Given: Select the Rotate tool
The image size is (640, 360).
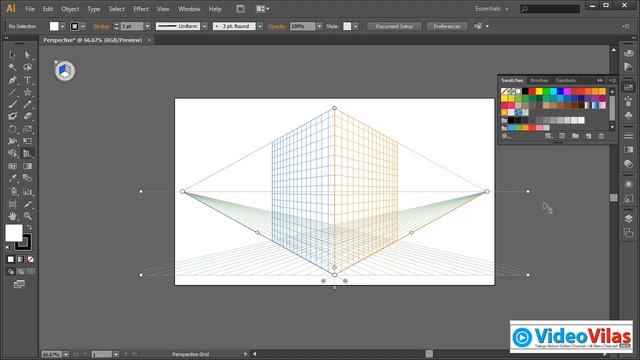Looking at the screenshot, I should [12, 129].
